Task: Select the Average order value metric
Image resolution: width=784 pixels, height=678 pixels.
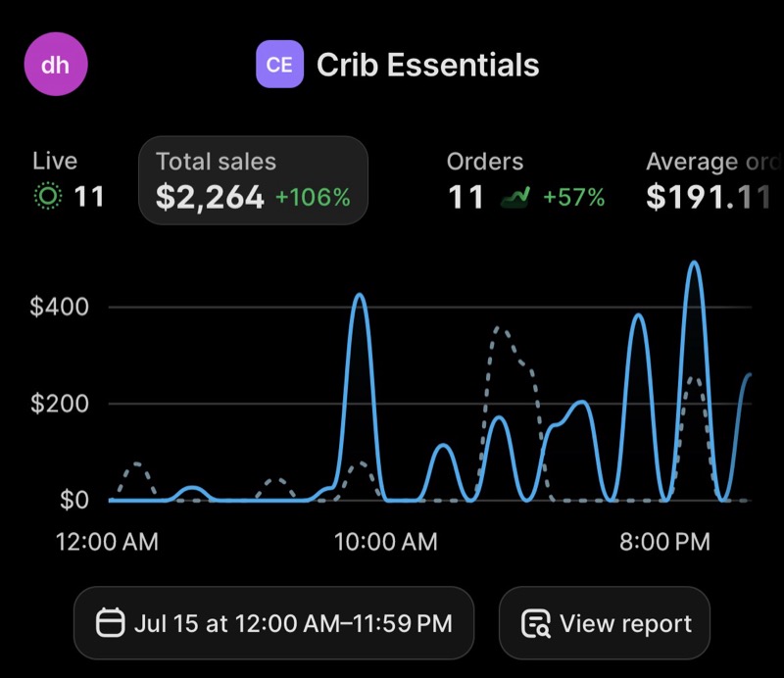Action: coord(713,180)
